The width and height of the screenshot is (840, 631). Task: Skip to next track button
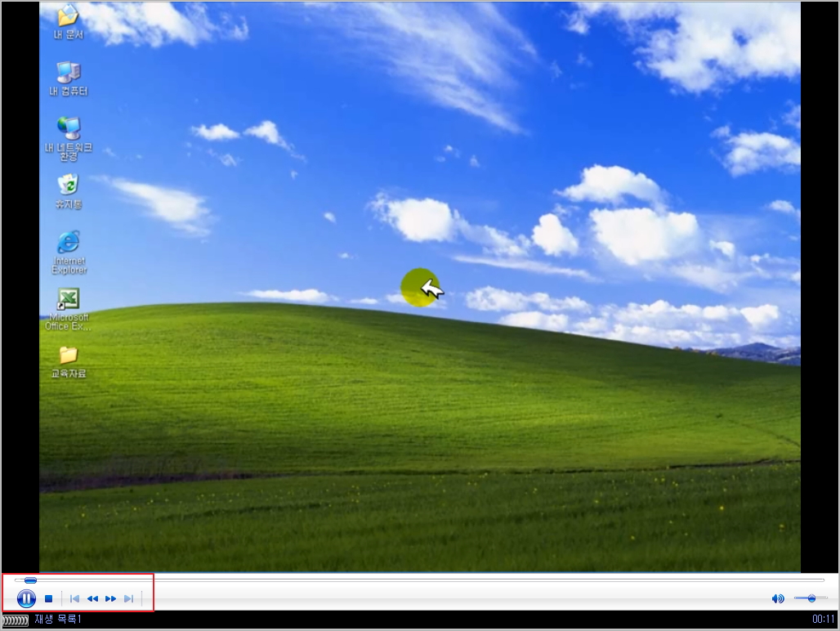128,599
